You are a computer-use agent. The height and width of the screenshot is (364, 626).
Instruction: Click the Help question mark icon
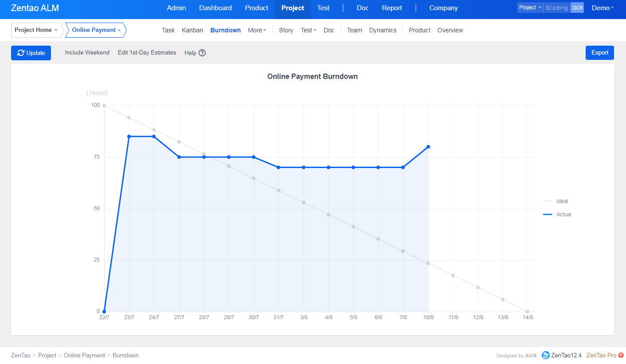click(x=202, y=53)
